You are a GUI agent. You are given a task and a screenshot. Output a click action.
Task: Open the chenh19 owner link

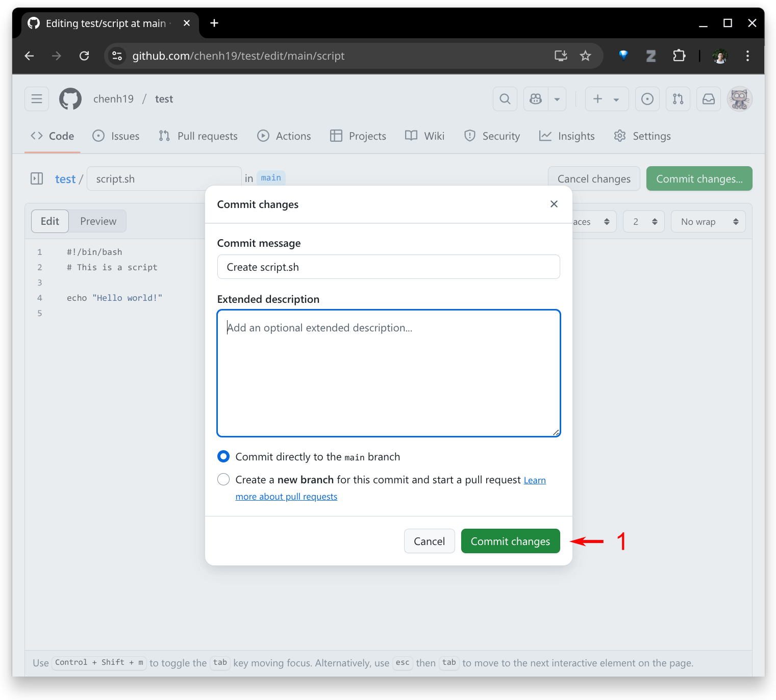point(113,99)
